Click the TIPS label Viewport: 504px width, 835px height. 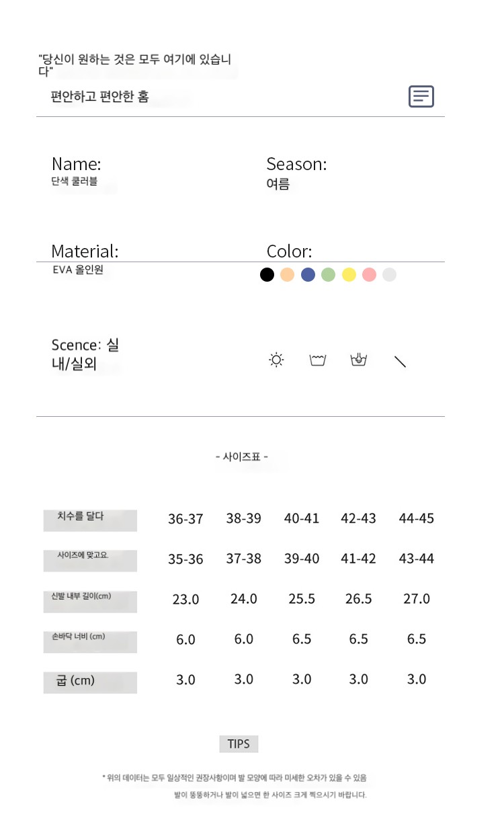click(239, 744)
